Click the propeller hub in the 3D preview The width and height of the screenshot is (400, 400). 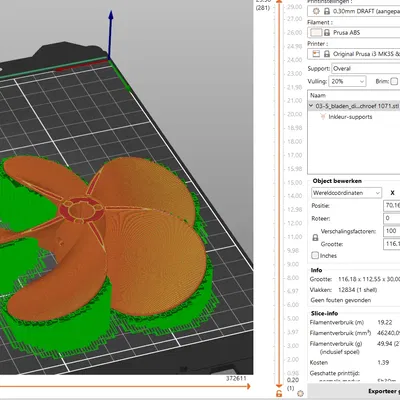pos(82,211)
